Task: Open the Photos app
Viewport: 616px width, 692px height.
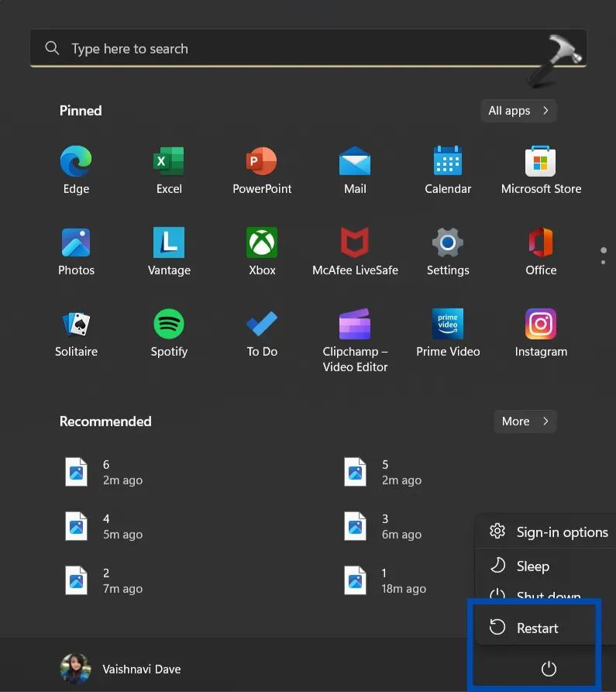Action: [76, 252]
